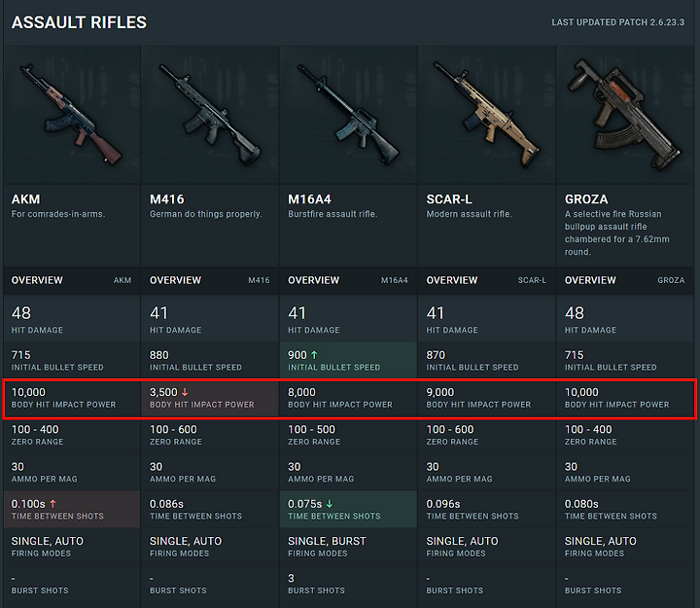700x608 pixels.
Task: Open the M16A4 weapon image
Action: (x=349, y=115)
